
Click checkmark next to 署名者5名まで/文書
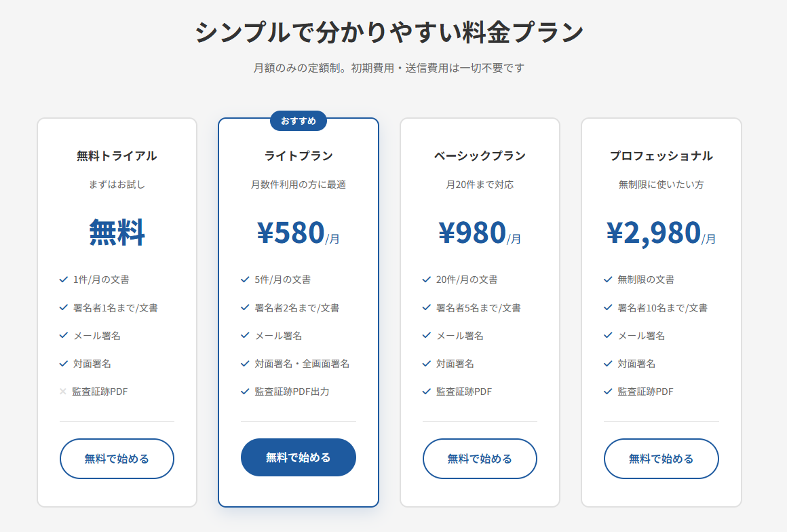[x=427, y=308]
